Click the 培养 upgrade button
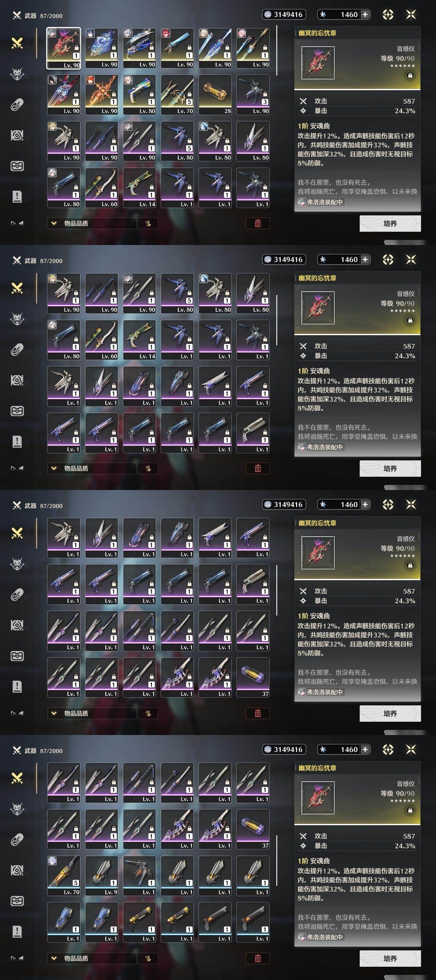This screenshot has height=980, width=436. coord(390,223)
